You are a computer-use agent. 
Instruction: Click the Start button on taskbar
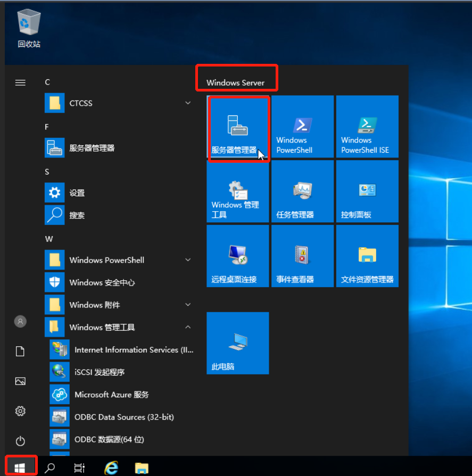tap(20, 468)
